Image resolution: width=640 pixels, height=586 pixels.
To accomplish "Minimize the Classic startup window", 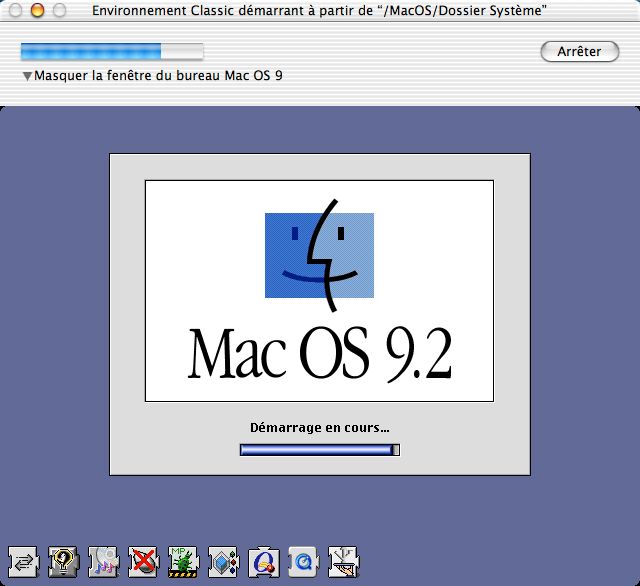I will (x=37, y=10).
